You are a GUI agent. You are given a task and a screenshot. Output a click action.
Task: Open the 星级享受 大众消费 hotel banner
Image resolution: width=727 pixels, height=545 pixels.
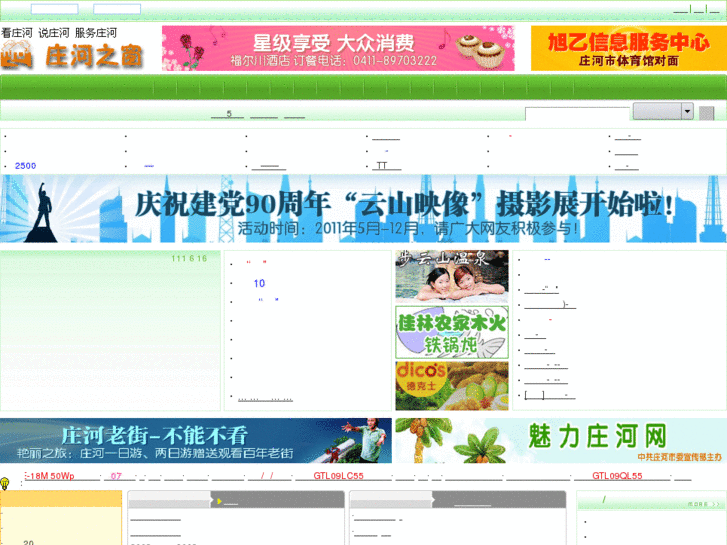[x=338, y=48]
